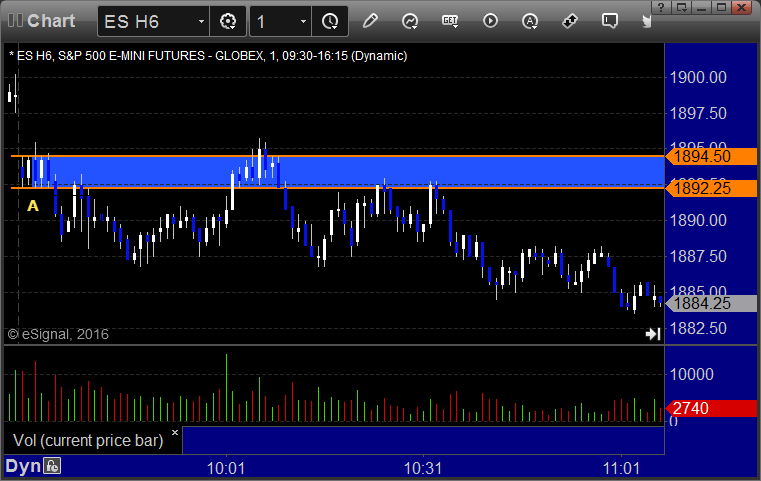Open the ES H6 symbol dropdown
The image size is (761, 481).
pyautogui.click(x=201, y=21)
